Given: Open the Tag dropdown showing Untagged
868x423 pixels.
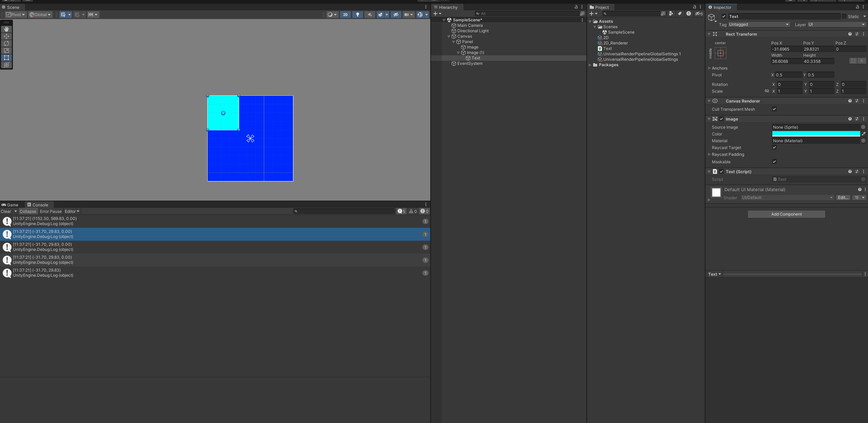Looking at the screenshot, I should [759, 24].
